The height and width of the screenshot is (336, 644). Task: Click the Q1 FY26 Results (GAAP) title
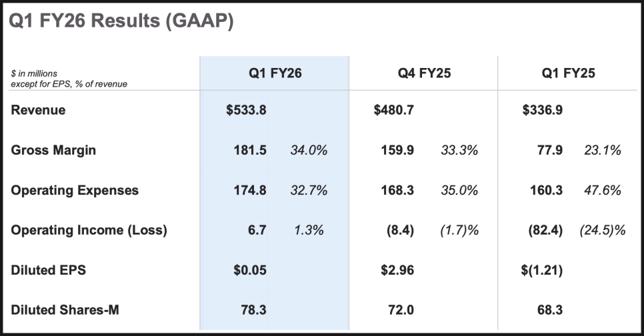coord(121,22)
